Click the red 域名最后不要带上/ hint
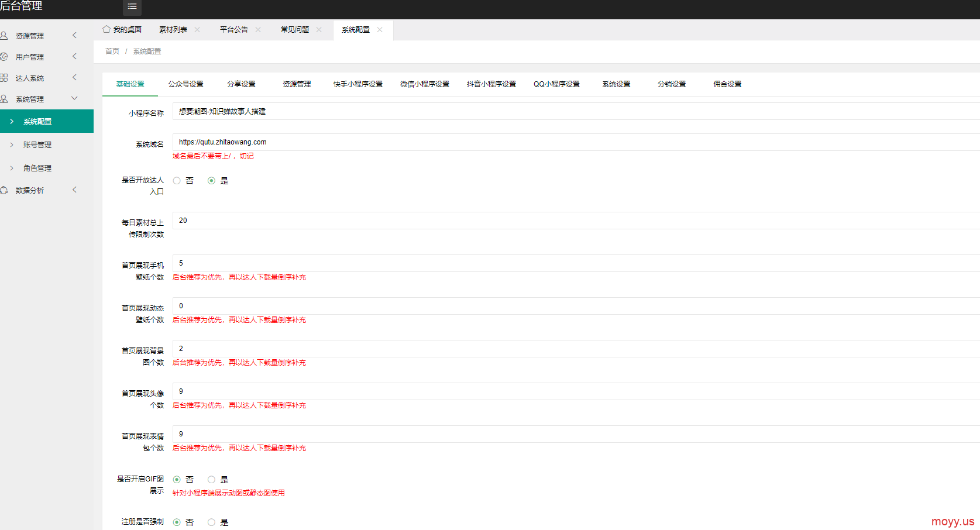This screenshot has width=980, height=530. click(x=213, y=156)
